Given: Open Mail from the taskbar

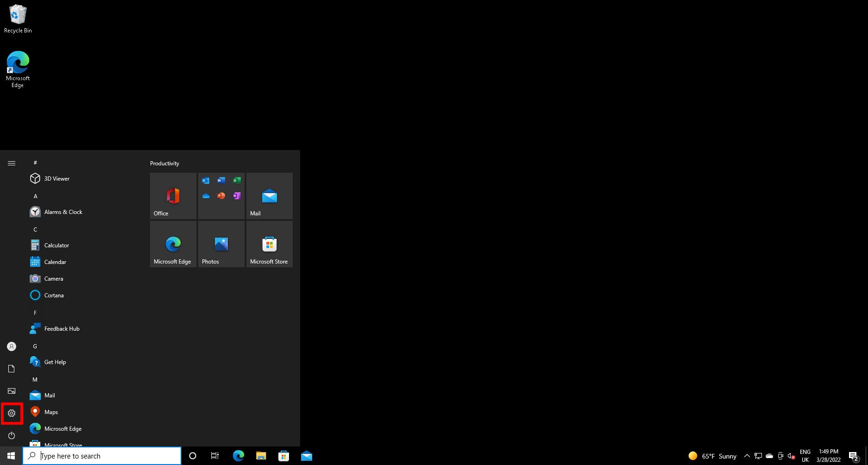Looking at the screenshot, I should (306, 456).
